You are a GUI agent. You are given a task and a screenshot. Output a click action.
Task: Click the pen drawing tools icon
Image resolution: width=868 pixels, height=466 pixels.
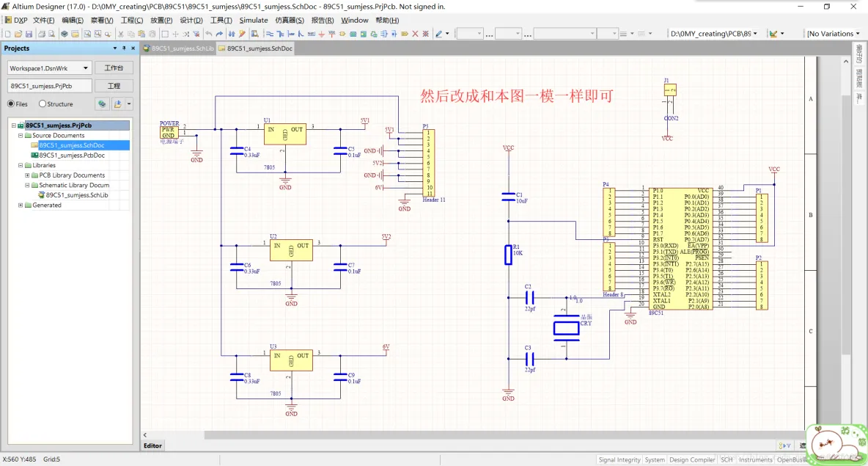click(x=439, y=34)
